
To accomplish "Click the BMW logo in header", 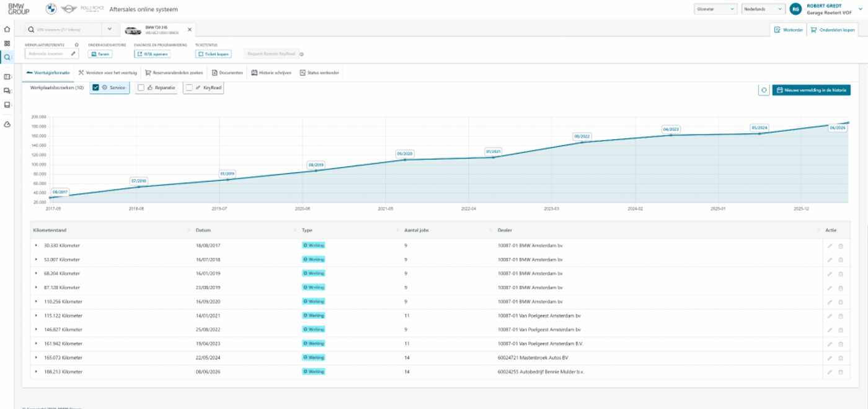I will 51,9.
